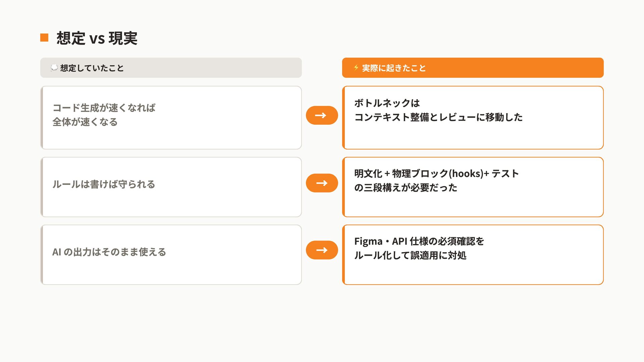Screen dimensions: 644x362
Task: Select the ルールは書けば守られる card
Action: (x=171, y=187)
